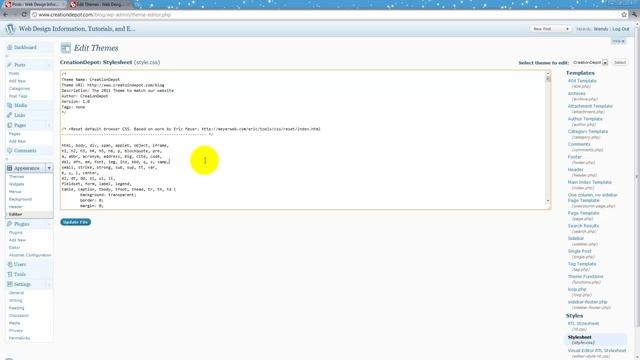Open the Search Results template file
This screenshot has width=640, height=360.
(583, 226)
